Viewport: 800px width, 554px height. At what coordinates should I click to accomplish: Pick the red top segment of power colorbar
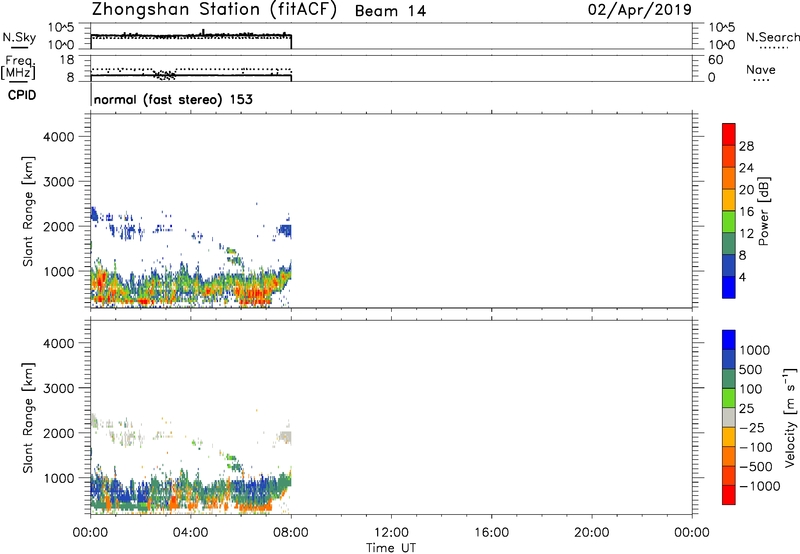coord(729,134)
